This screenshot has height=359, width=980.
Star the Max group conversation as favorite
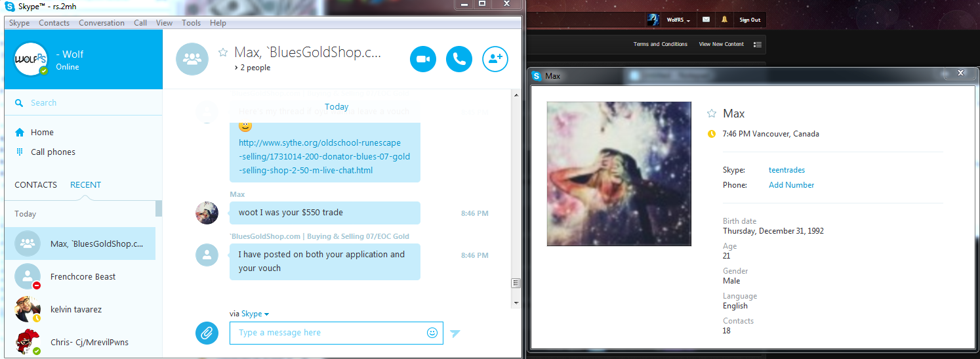(223, 53)
